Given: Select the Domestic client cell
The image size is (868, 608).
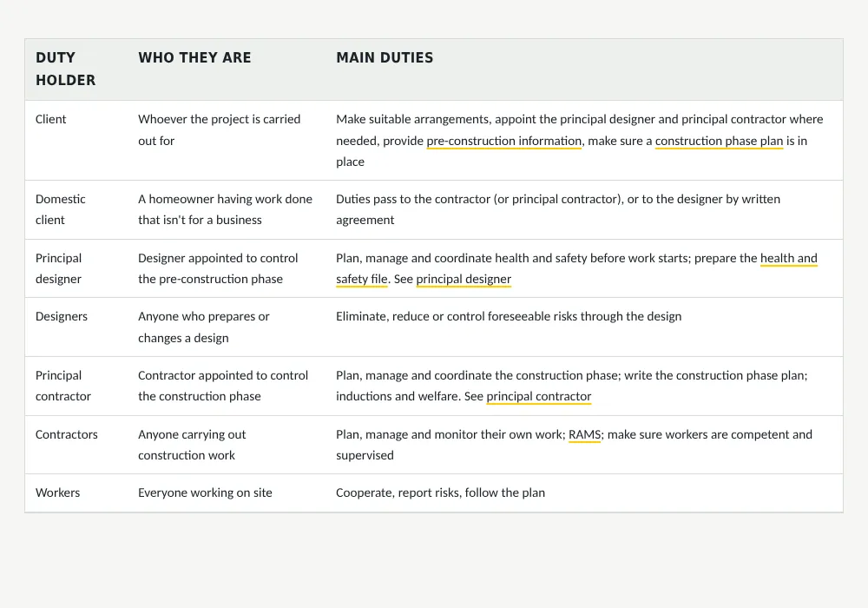Looking at the screenshot, I should tap(61, 209).
